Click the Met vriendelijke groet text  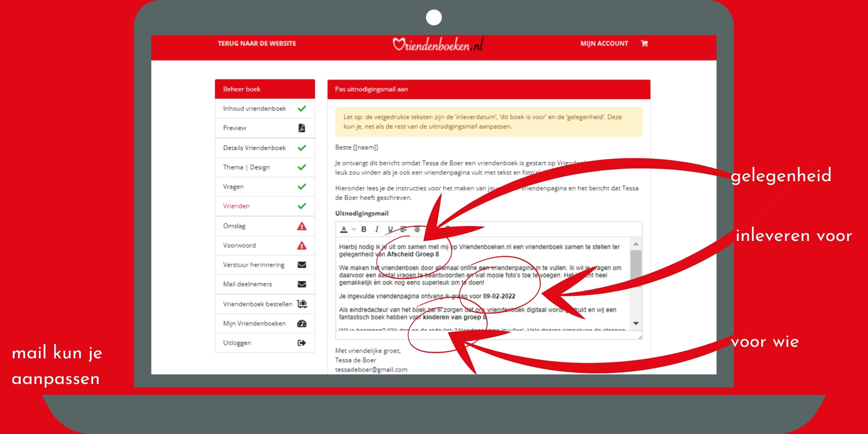[x=368, y=351]
